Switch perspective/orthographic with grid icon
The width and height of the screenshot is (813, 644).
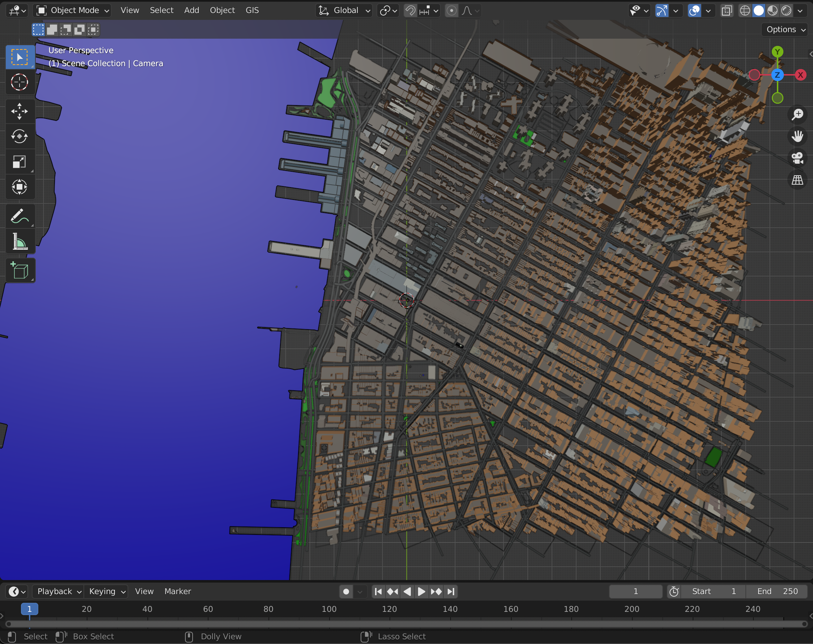797,180
